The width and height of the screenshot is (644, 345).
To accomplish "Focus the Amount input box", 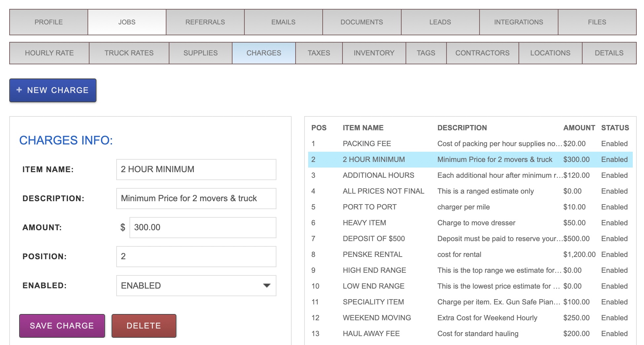I will 203,228.
